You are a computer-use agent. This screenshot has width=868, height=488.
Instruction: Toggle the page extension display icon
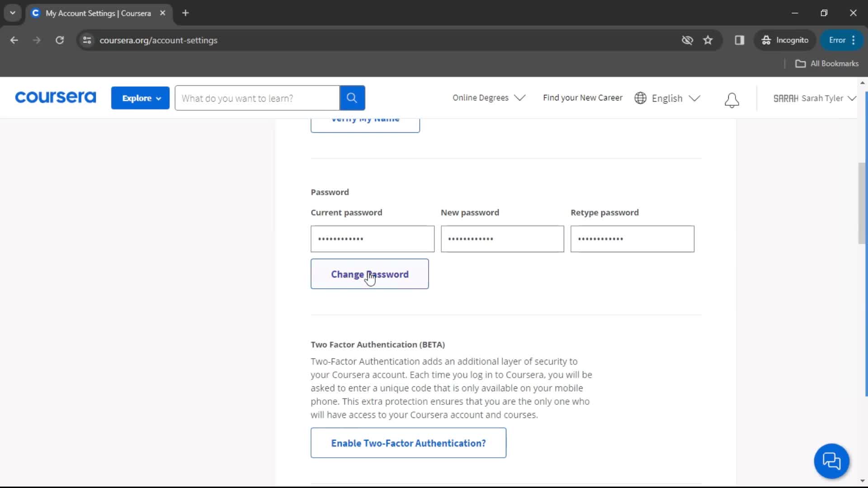[739, 40]
